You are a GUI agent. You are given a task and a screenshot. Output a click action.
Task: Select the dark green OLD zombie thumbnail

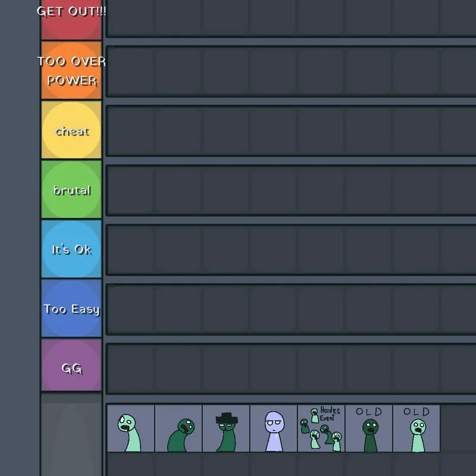[369, 428]
